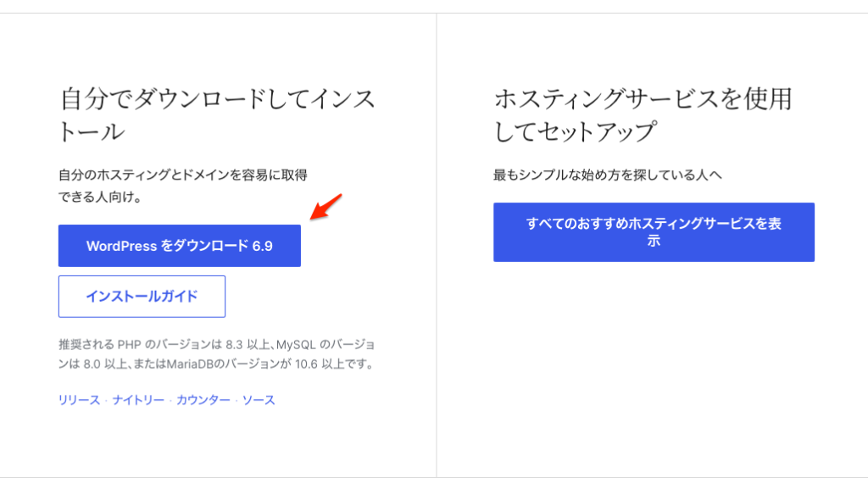Click the 最もシンプルな始め方を探している人へ text
The width and height of the screenshot is (868, 489).
click(607, 175)
